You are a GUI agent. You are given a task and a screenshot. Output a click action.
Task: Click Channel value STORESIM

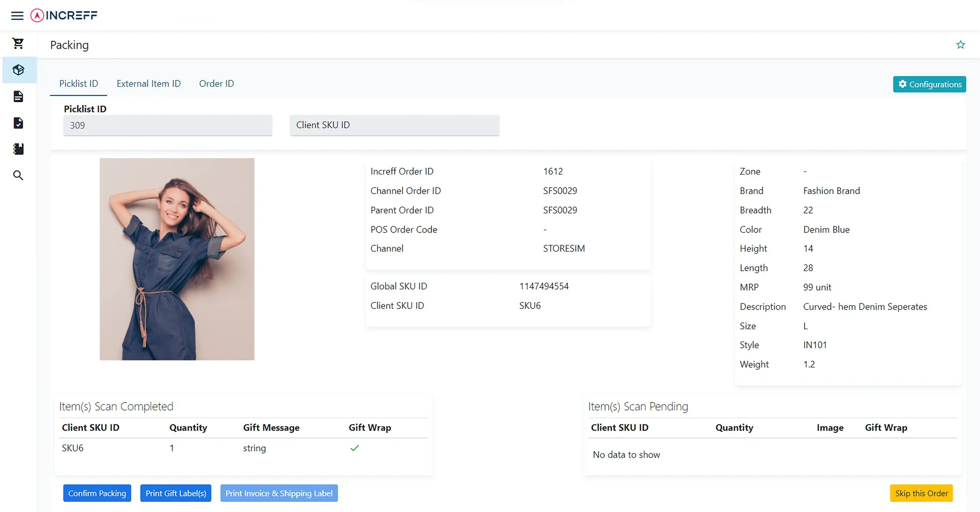(x=564, y=248)
